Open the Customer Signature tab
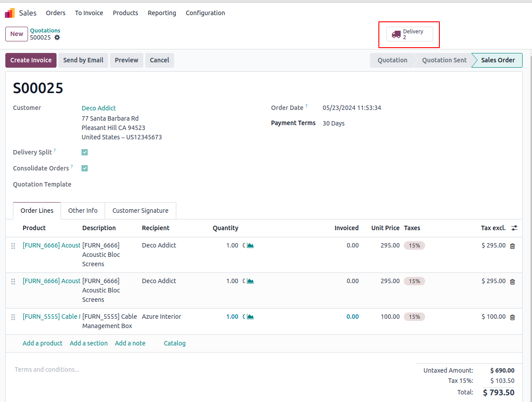532x402 pixels. click(x=140, y=211)
